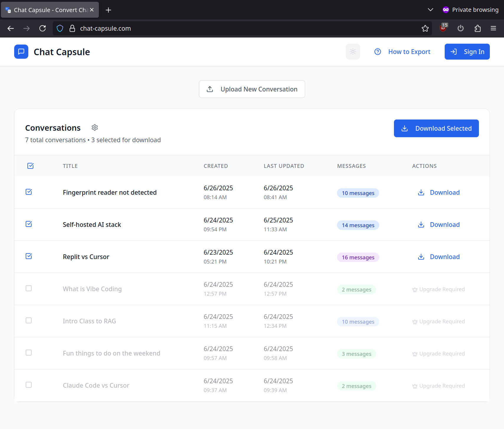The width and height of the screenshot is (504, 429).
Task: Click the ACTIONS column header
Action: click(424, 166)
